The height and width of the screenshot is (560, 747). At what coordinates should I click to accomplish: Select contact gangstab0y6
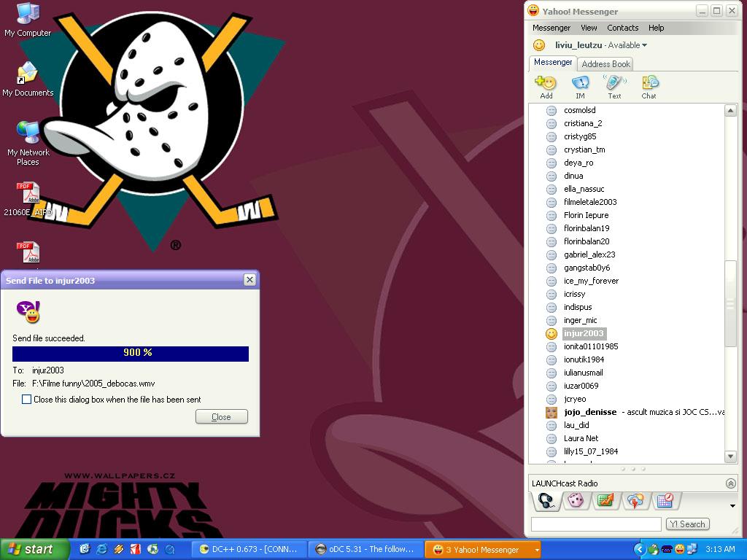(x=587, y=268)
